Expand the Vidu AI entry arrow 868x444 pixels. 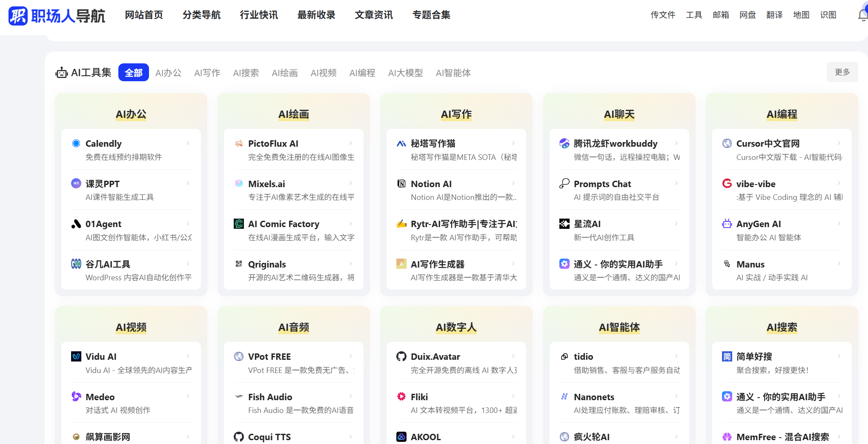tap(188, 356)
